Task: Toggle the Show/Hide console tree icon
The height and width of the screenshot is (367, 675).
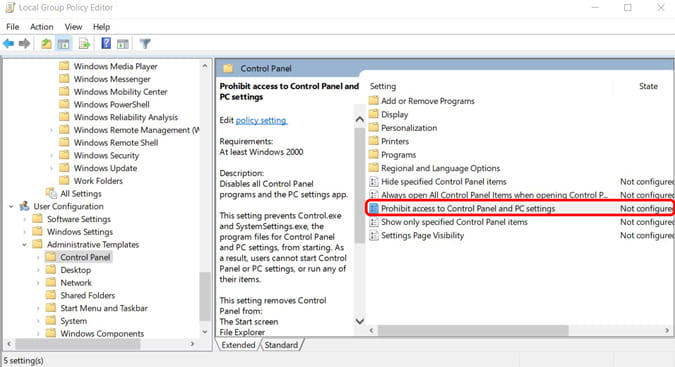Action: (x=64, y=43)
